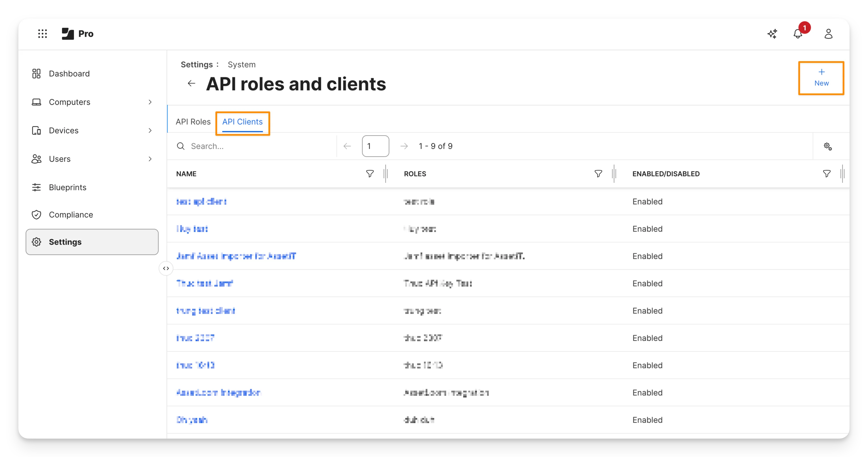Filter the ENABLED/DISABLED column

[826, 174]
